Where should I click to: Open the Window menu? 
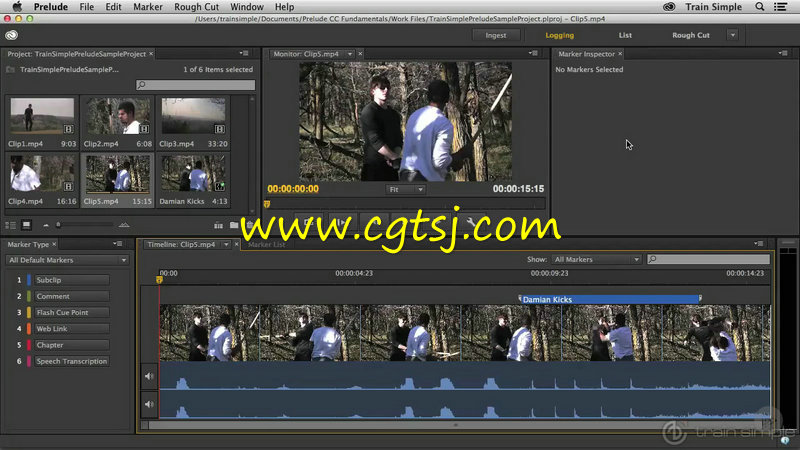pyautogui.click(x=247, y=7)
